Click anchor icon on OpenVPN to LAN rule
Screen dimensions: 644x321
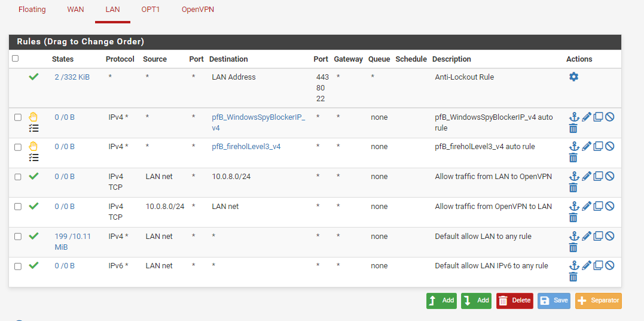point(573,206)
